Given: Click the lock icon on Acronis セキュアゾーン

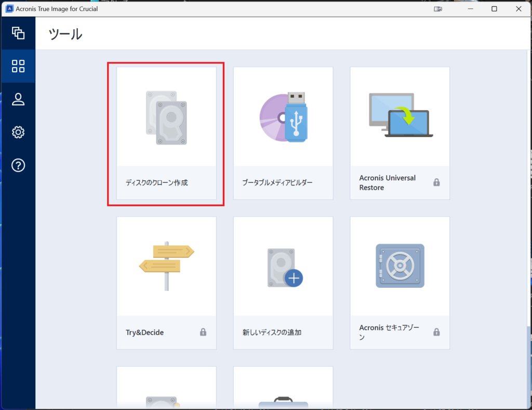Looking at the screenshot, I should 436,332.
